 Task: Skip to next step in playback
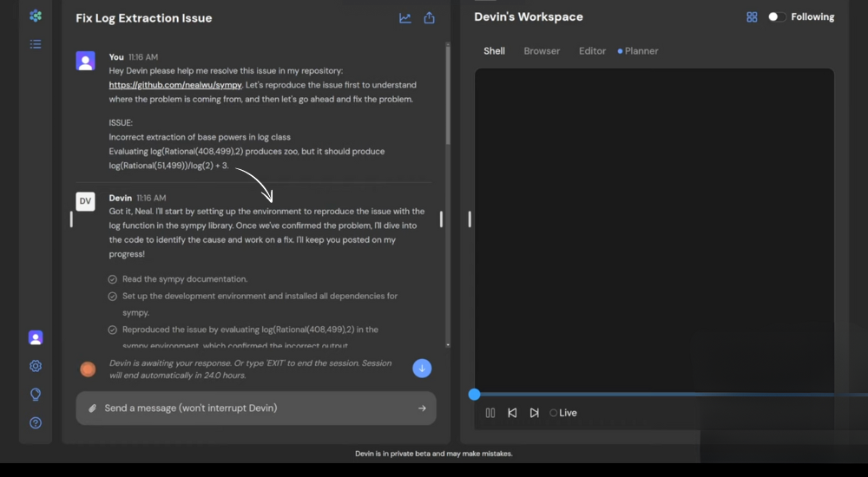(x=534, y=413)
